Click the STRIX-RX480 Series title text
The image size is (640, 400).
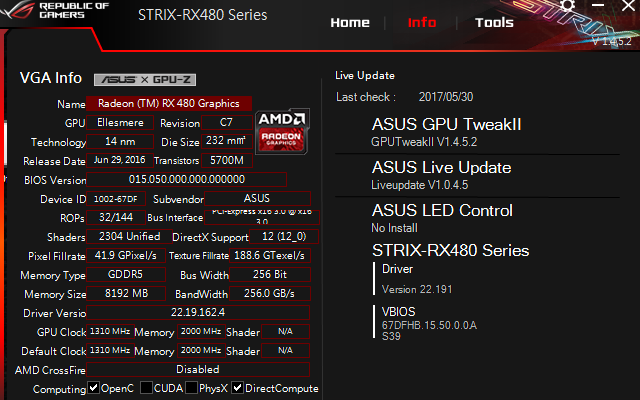point(202,15)
